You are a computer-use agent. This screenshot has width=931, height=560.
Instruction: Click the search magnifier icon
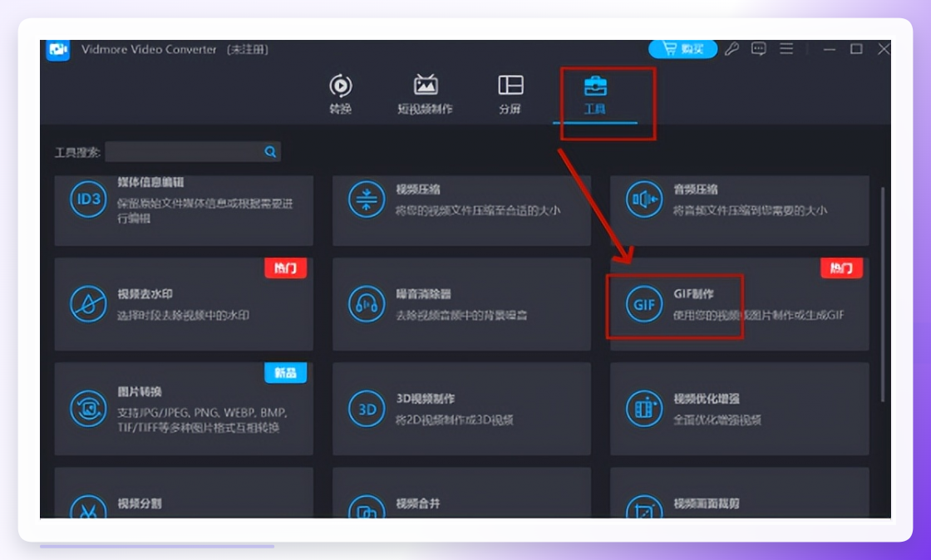(270, 152)
